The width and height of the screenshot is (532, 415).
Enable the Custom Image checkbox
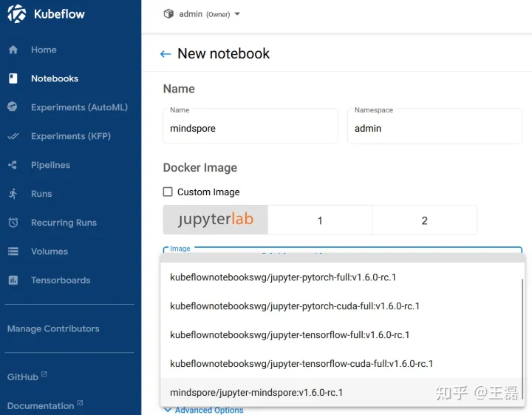click(168, 192)
